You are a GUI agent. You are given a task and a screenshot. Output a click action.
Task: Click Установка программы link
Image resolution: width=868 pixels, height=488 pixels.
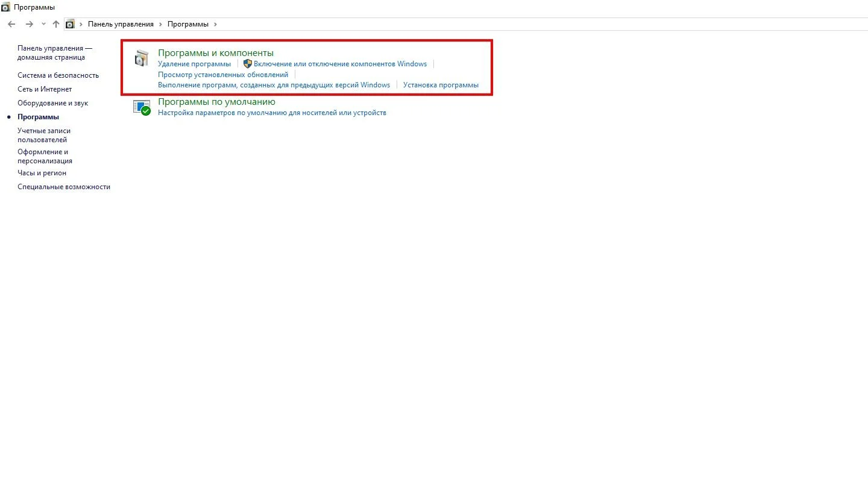[441, 85]
